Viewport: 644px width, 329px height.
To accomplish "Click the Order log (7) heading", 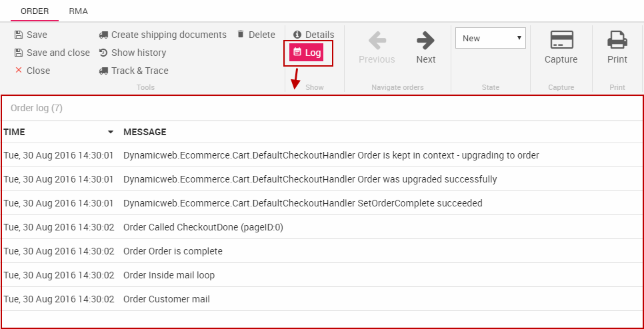I will [37, 108].
